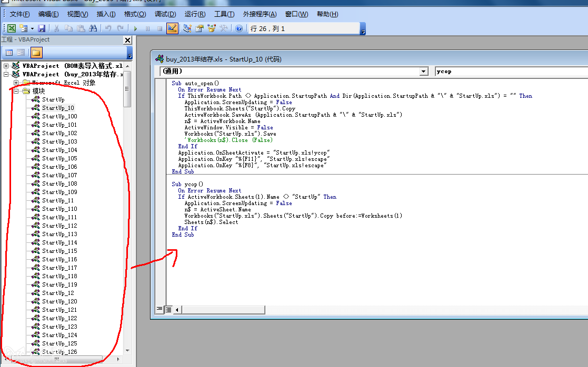Toggle Folders button in the project panel

point(36,53)
